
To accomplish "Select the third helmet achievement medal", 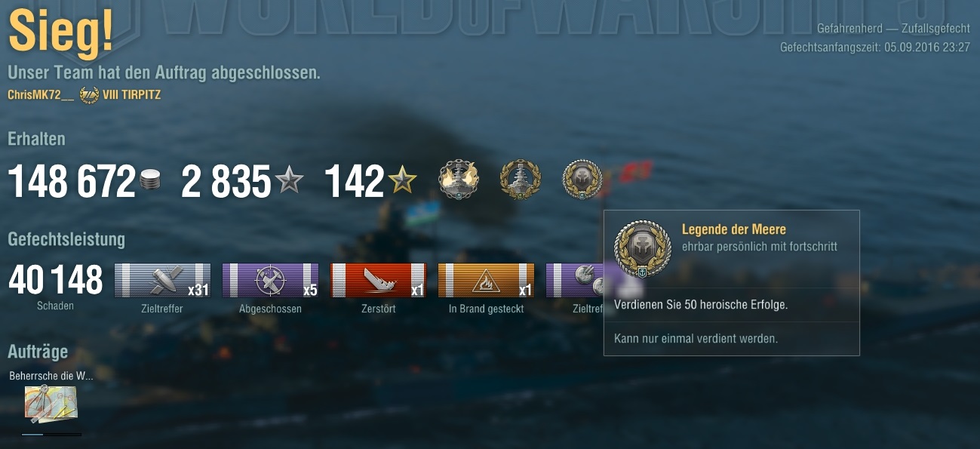I will click(582, 180).
